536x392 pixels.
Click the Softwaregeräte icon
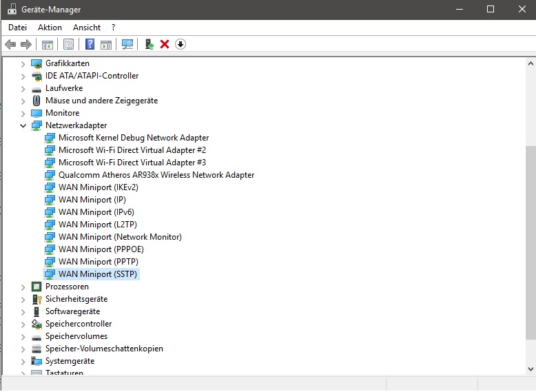(x=37, y=311)
